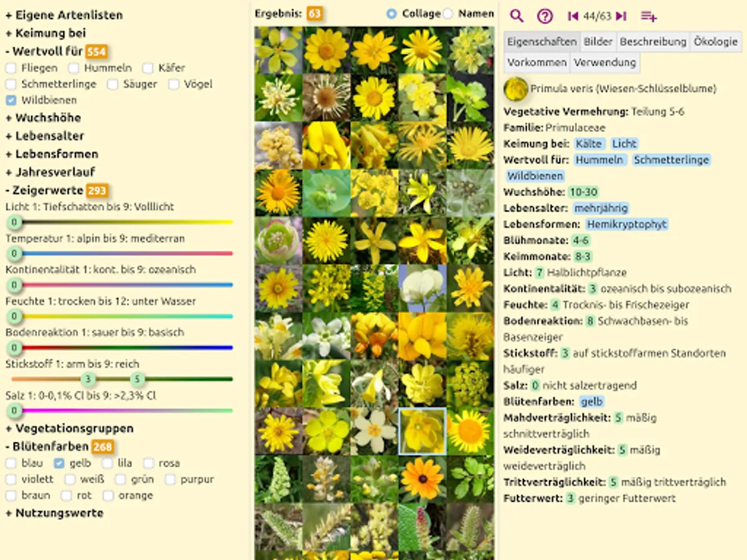The height and width of the screenshot is (560, 747).
Task: Tick the Vögel checkbox
Action: 174,84
